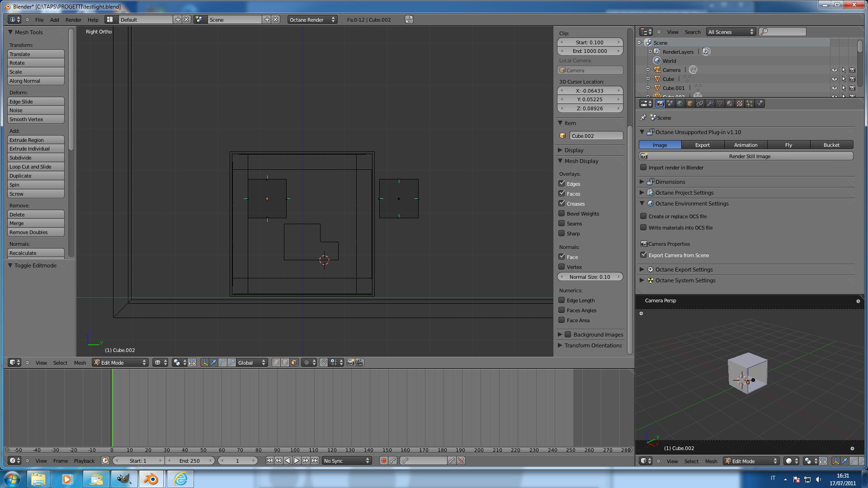
Task: Open the Edit Mode dropdown in the 3D header
Action: [120, 362]
